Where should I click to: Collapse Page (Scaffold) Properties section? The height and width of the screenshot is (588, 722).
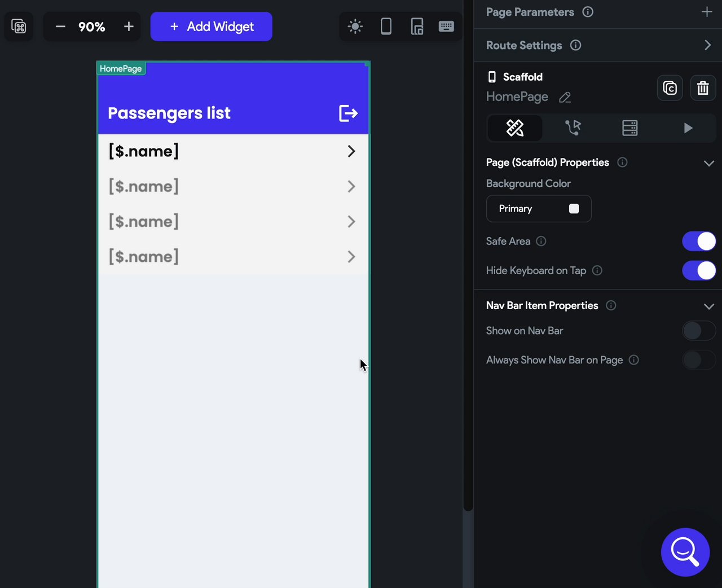[x=708, y=163]
